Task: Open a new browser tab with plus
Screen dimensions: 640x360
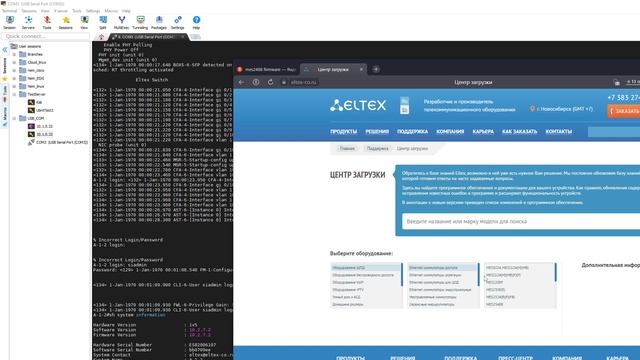Action: (x=376, y=69)
